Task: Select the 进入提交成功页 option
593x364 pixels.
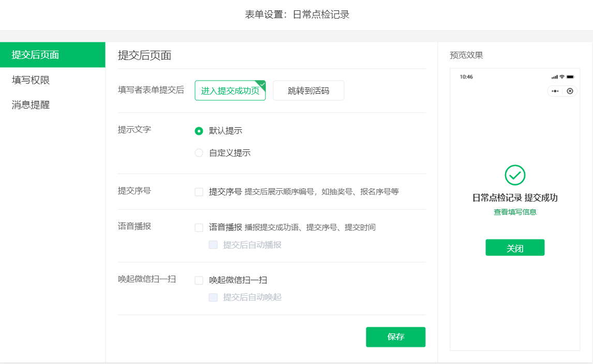Action: coord(230,90)
